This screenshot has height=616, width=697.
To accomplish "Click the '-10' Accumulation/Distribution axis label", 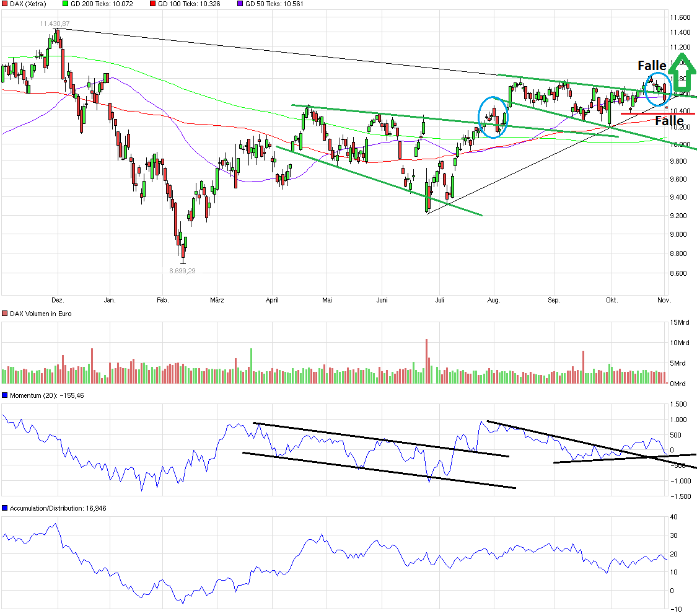I will 676,609.
